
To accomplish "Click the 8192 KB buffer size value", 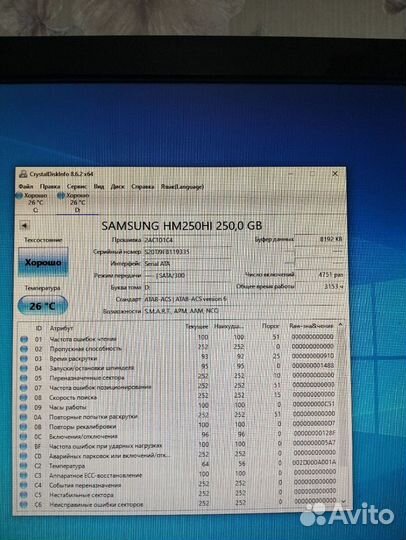I will [x=319, y=239].
